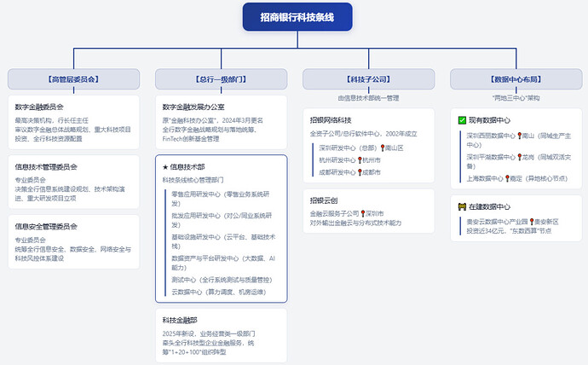
Task: Click the 最高决策机构，行长任主任 line
Action: point(52,120)
